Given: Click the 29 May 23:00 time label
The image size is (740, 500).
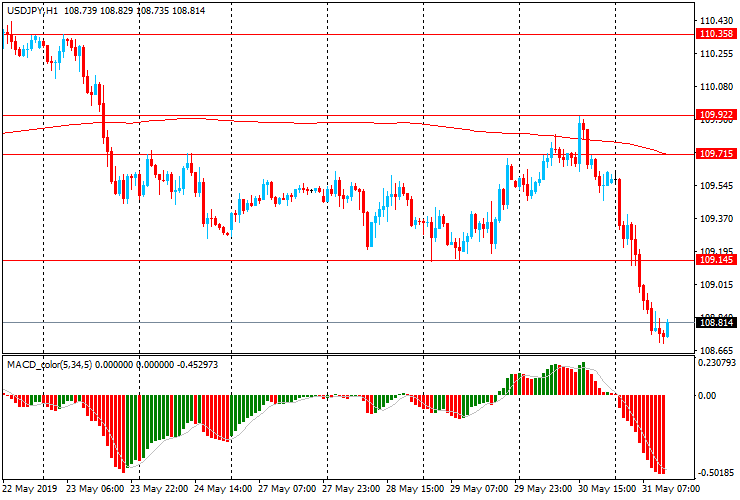Looking at the screenshot, I should 543,488.
